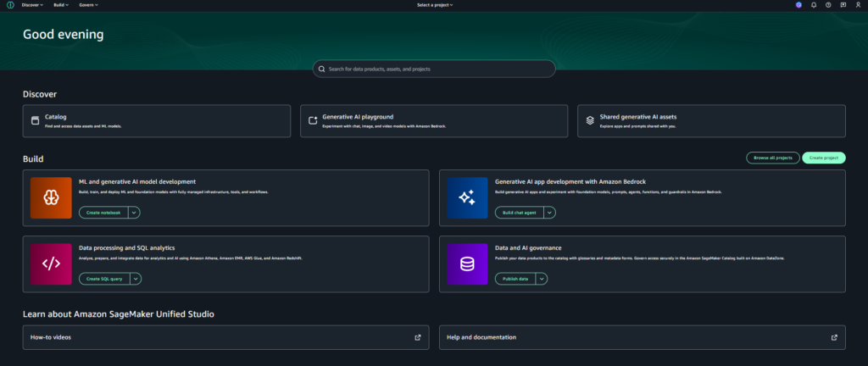
Task: Open the Amazon Q assistant icon
Action: click(x=798, y=5)
